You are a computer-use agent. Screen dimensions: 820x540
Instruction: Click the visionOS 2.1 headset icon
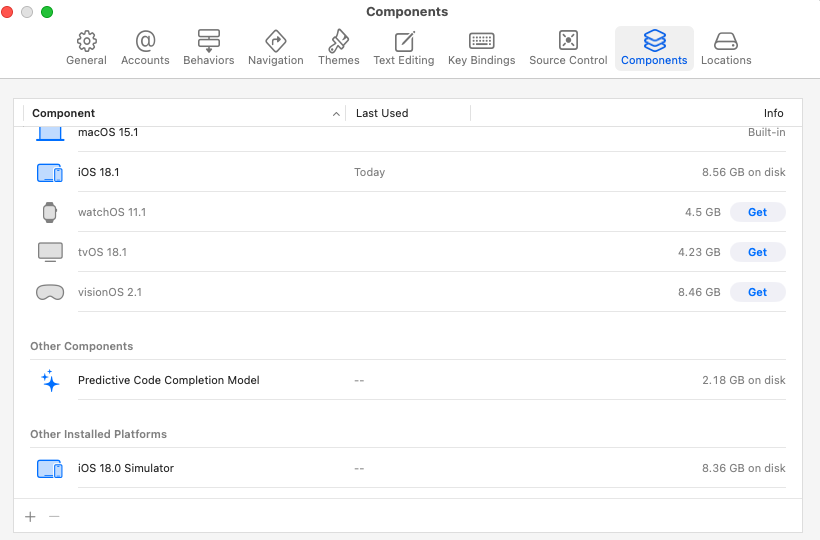pyautogui.click(x=50, y=292)
